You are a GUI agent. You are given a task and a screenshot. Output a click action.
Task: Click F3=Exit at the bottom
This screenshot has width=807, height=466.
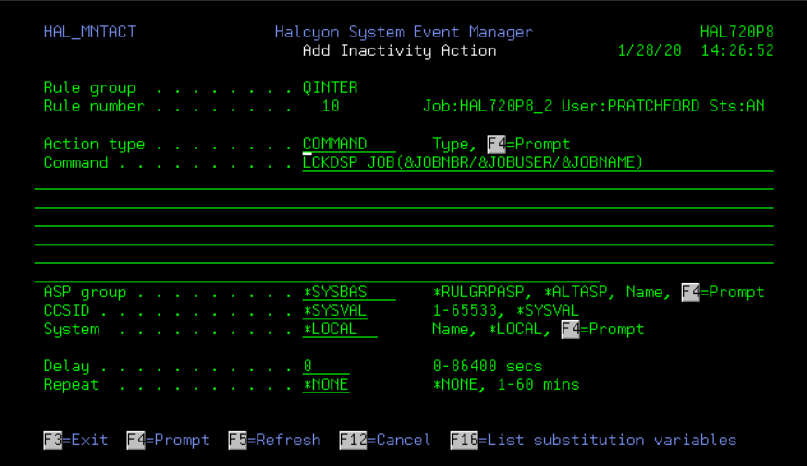pyautogui.click(x=76, y=440)
